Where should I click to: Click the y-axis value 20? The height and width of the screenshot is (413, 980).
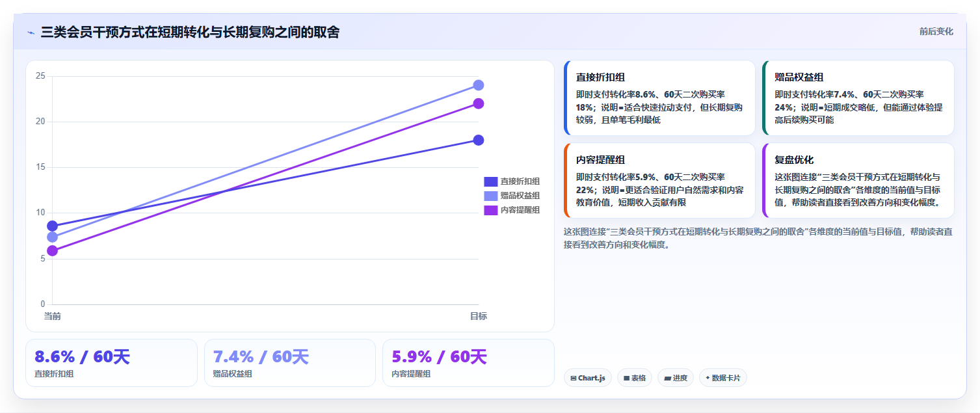point(40,122)
